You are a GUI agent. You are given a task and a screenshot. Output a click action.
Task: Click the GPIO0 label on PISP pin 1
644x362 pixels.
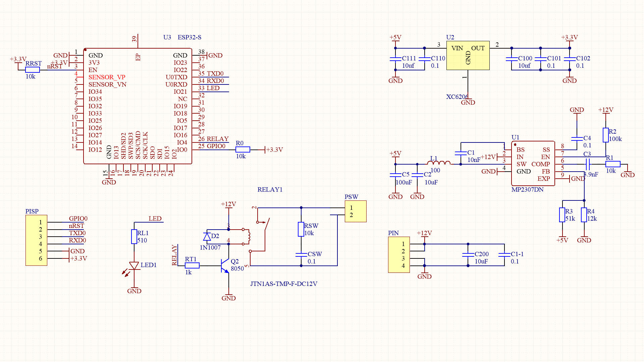click(78, 218)
